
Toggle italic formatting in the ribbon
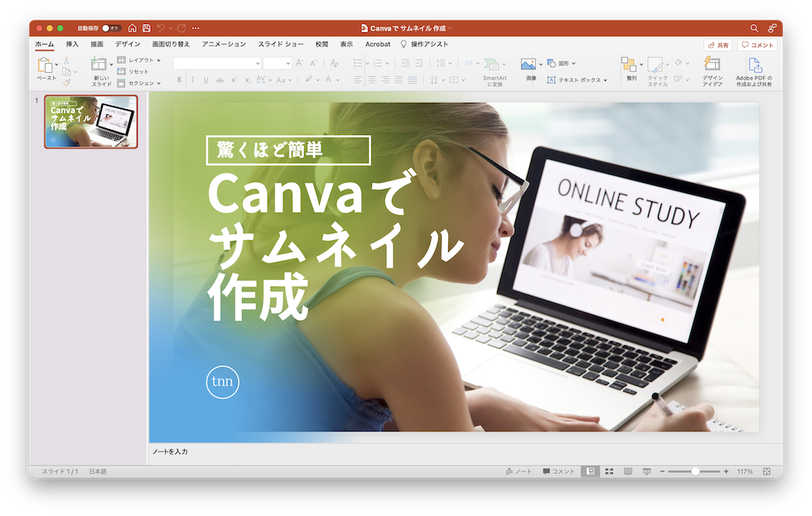click(x=192, y=80)
